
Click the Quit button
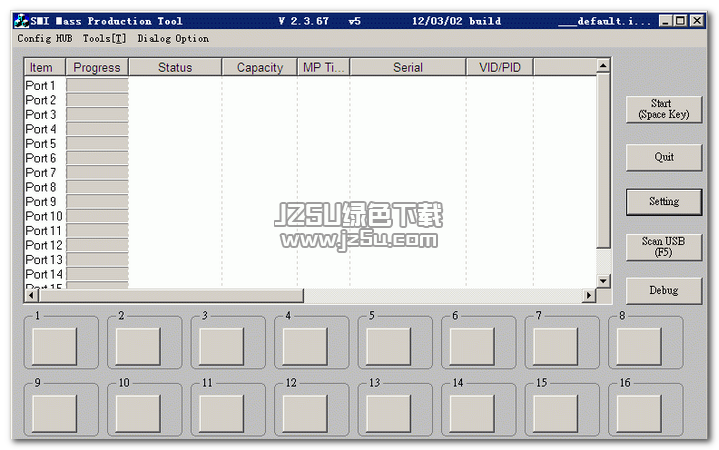coord(664,157)
